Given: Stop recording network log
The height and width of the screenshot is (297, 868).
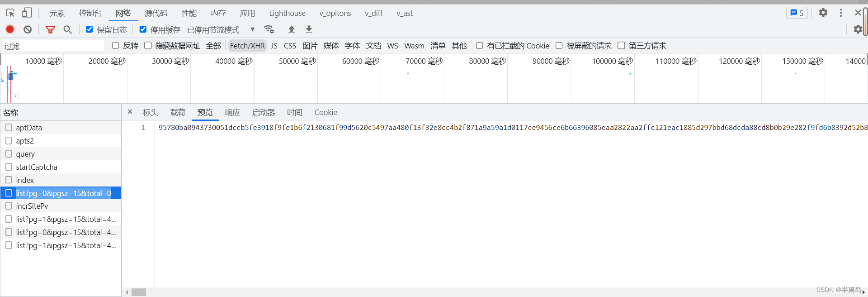Looking at the screenshot, I should [10, 29].
